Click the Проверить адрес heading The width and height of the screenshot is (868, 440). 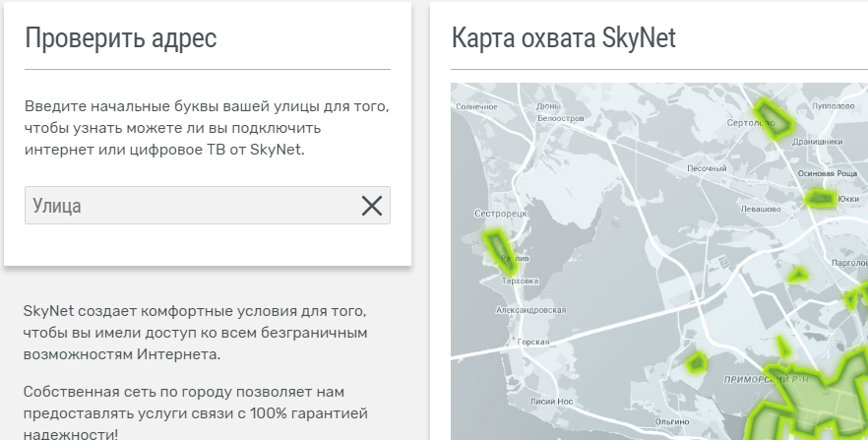pos(120,38)
